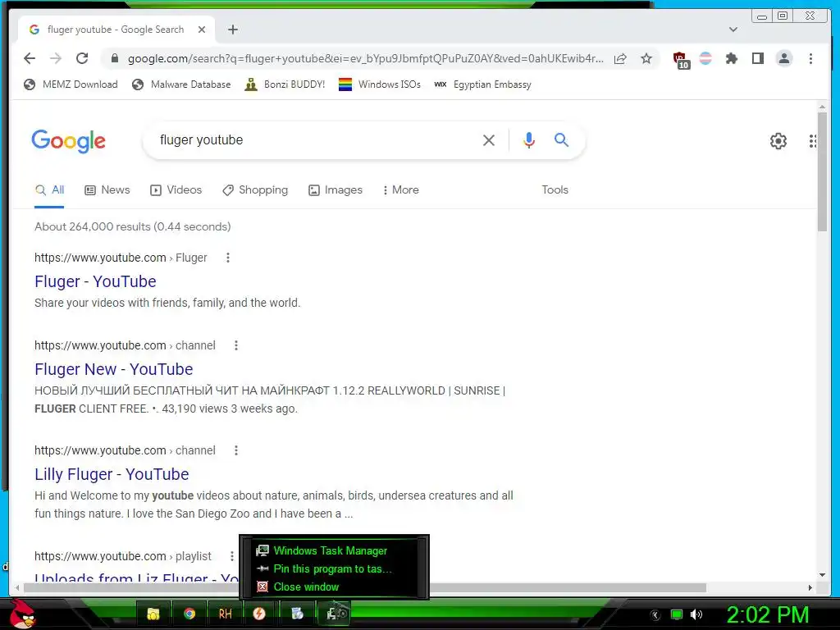Open the Extensions puzzle menu

tap(731, 58)
